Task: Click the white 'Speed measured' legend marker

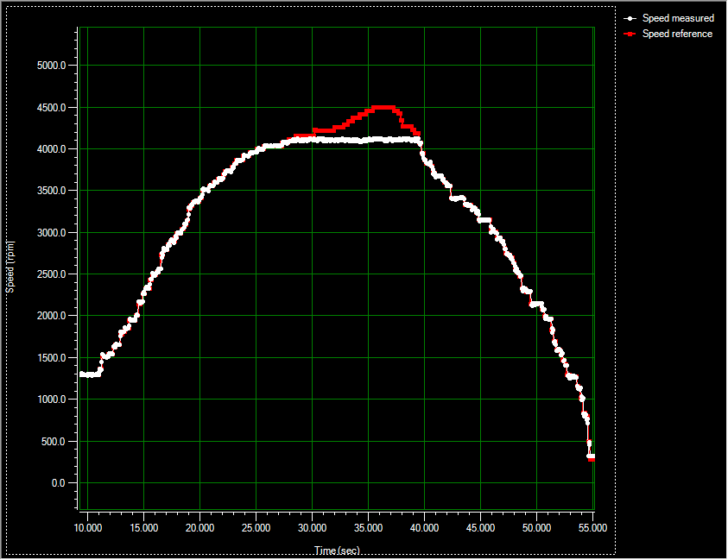Action: coord(630,19)
